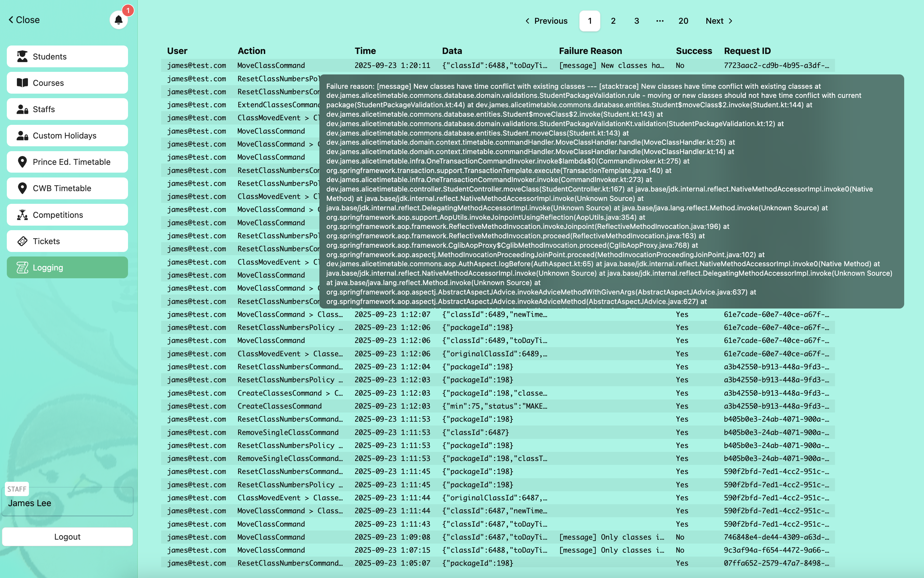Screen dimensions: 924x578
Task: Click the Logging list icon
Action: pyautogui.click(x=22, y=268)
